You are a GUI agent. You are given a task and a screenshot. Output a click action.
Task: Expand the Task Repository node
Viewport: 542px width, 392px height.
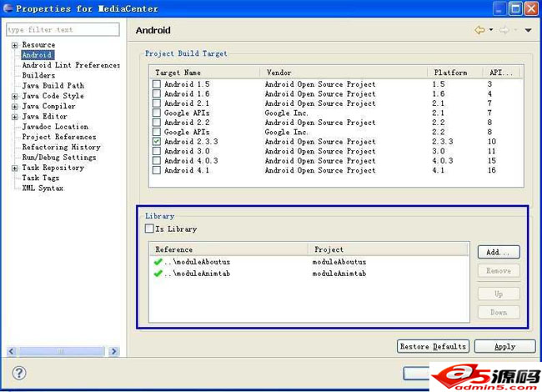(15, 168)
